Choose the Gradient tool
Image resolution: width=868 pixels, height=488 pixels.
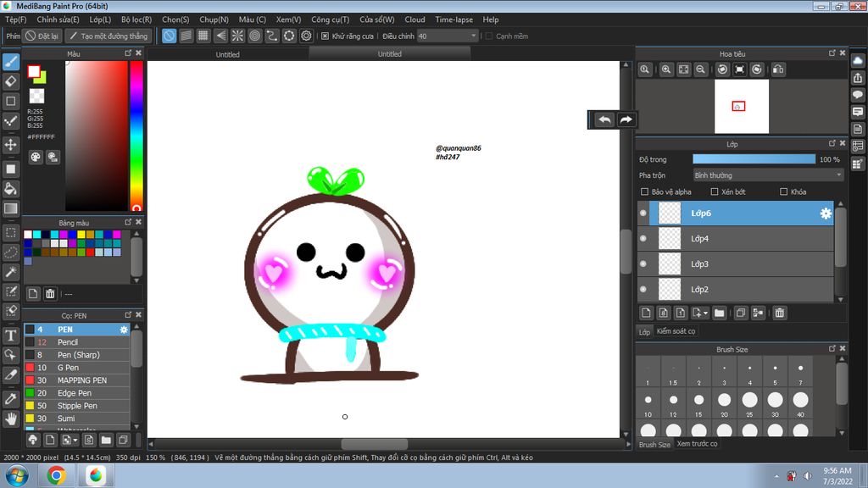pyautogui.click(x=10, y=208)
